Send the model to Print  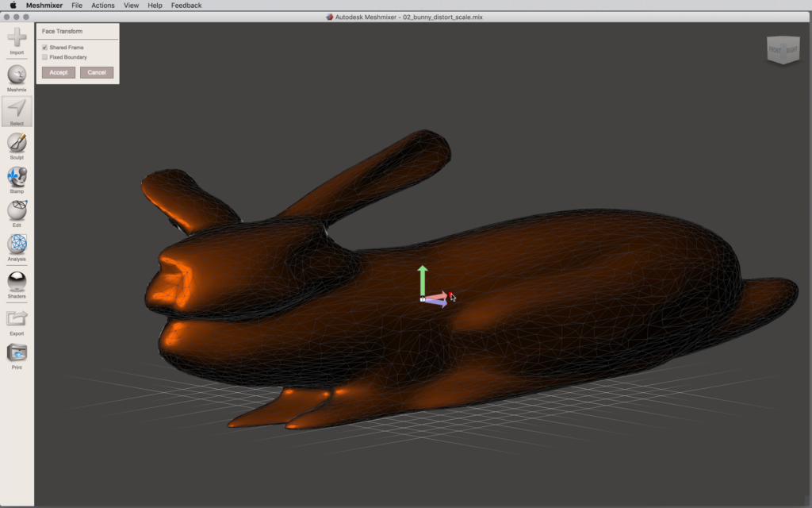point(17,353)
